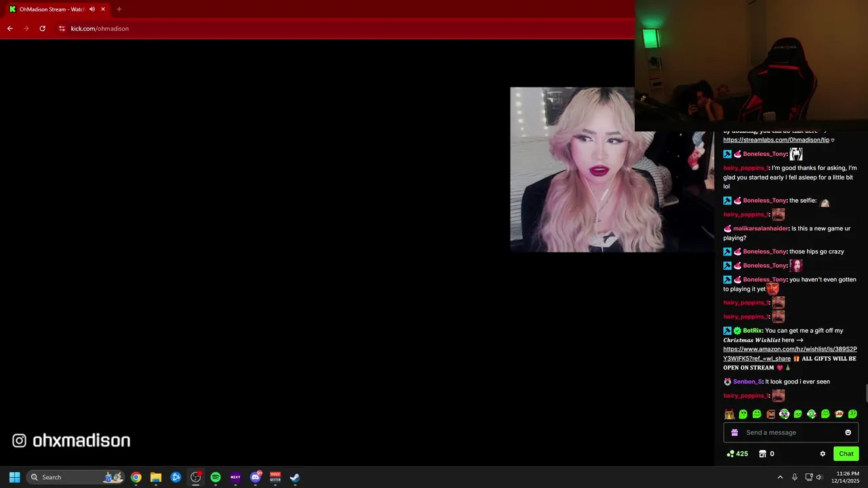Open Steam from the taskbar
This screenshot has width=868, height=488.
tap(295, 477)
